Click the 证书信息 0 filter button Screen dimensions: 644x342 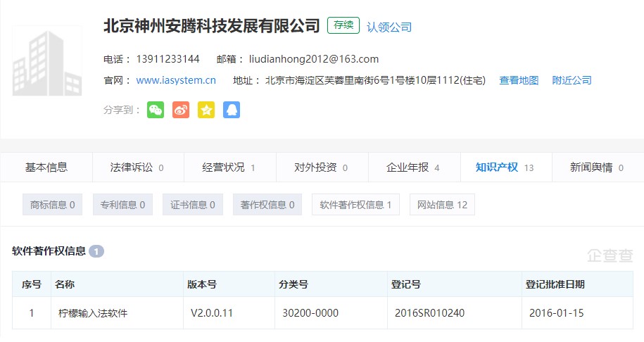click(x=193, y=205)
